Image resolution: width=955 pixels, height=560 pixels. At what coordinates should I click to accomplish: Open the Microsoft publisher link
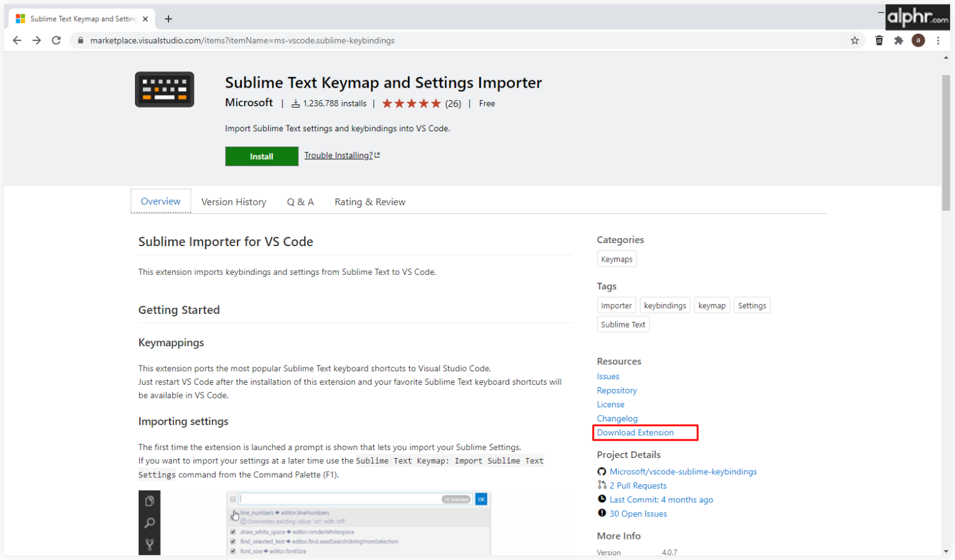[x=249, y=103]
